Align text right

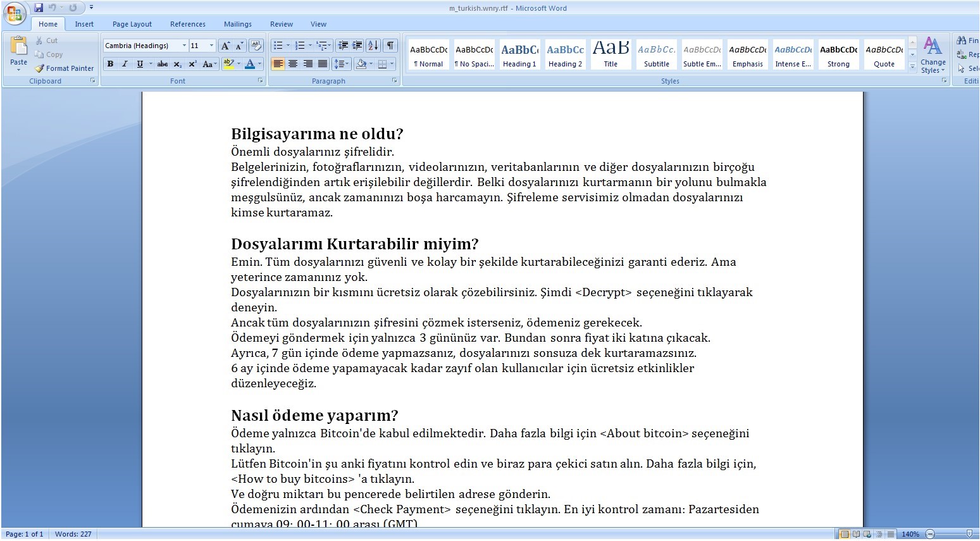[308, 64]
